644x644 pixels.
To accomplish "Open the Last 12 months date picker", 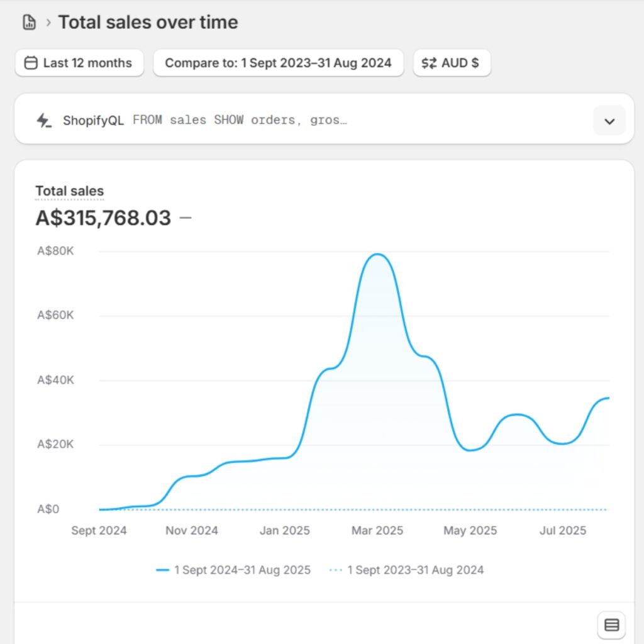I will coord(79,63).
